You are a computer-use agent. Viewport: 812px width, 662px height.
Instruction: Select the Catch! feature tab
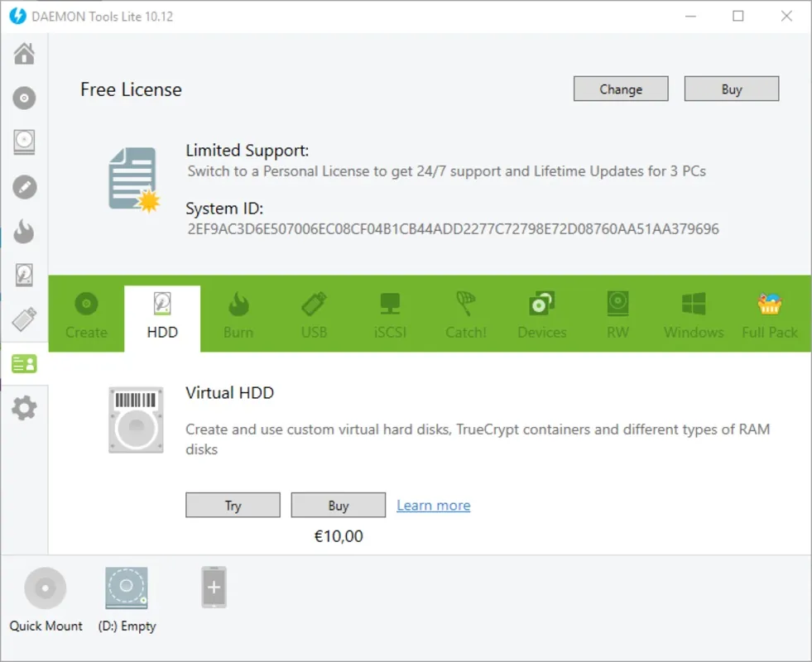[466, 316]
